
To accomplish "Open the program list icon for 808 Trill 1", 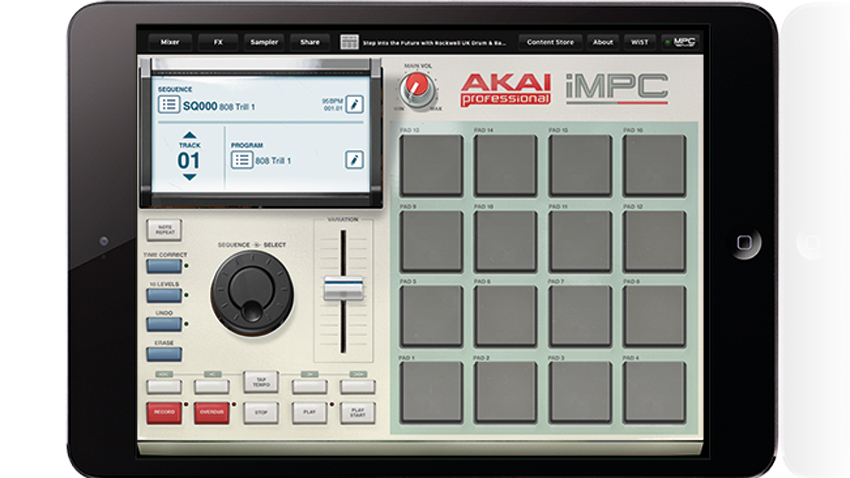I will 242,160.
